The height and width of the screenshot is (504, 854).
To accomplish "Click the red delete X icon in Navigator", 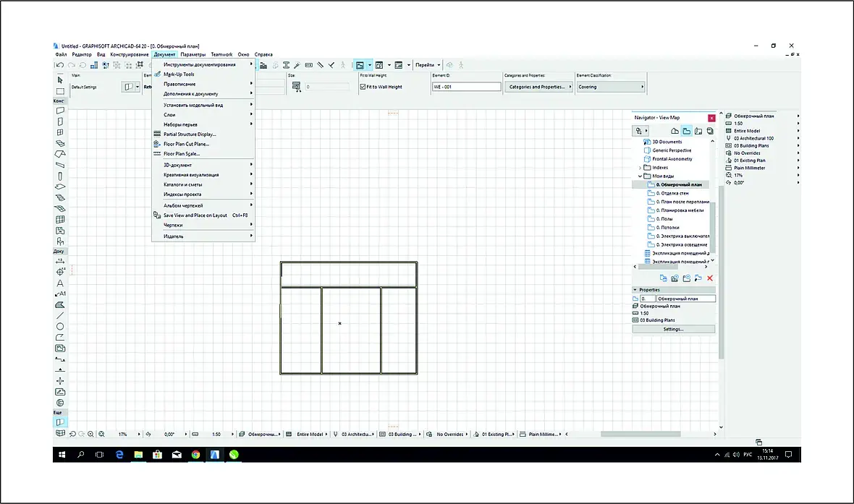I will click(710, 278).
